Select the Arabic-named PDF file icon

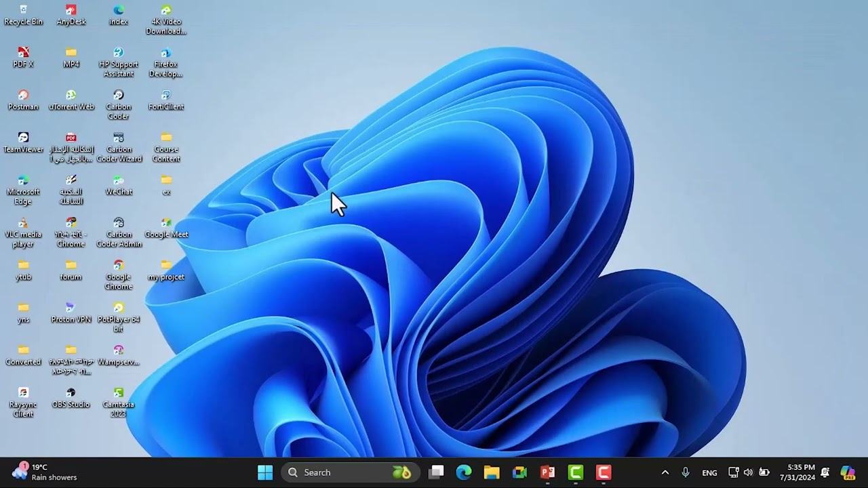pos(71,148)
